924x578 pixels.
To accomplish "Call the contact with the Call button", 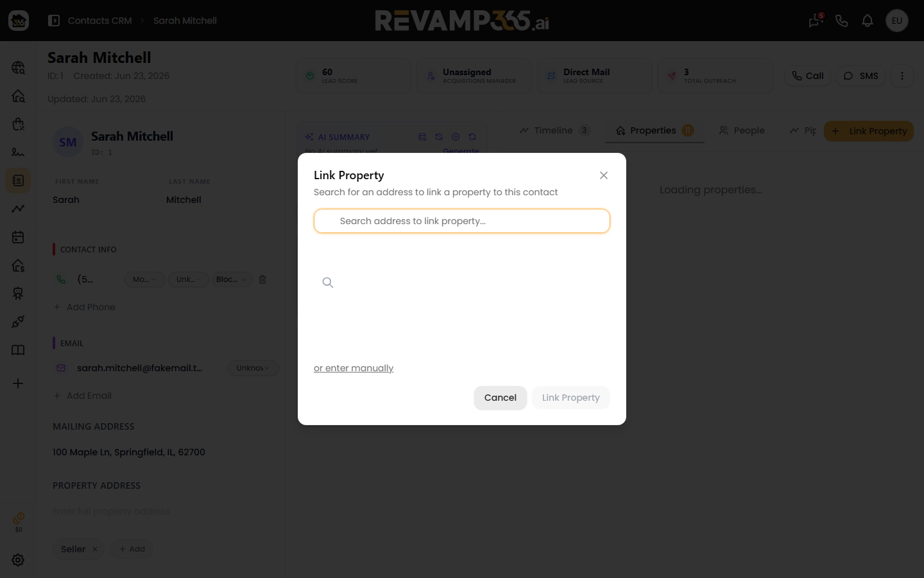I will [x=808, y=76].
